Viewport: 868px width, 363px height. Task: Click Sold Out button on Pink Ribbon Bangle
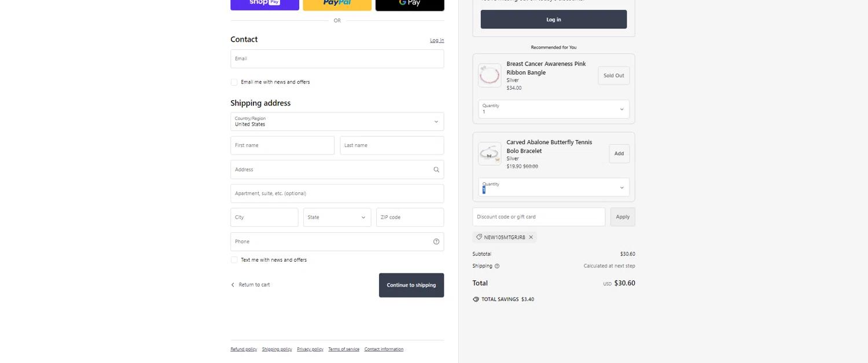coord(613,75)
